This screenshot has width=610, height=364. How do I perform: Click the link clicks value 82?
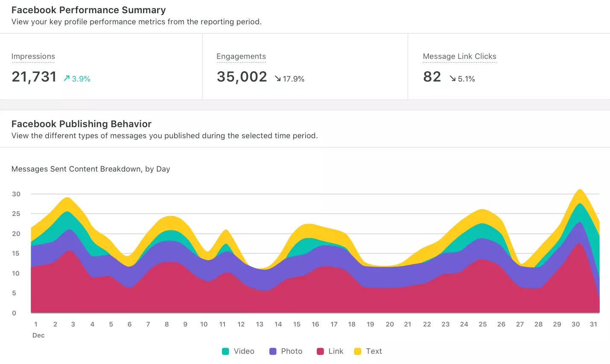click(432, 77)
